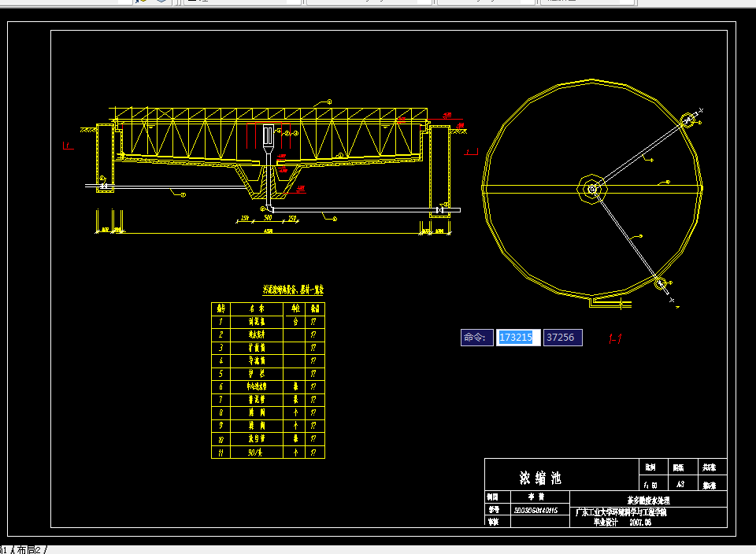Select the 1:60 scale value in title block
Image resolution: width=756 pixels, height=554 pixels.
(650, 485)
